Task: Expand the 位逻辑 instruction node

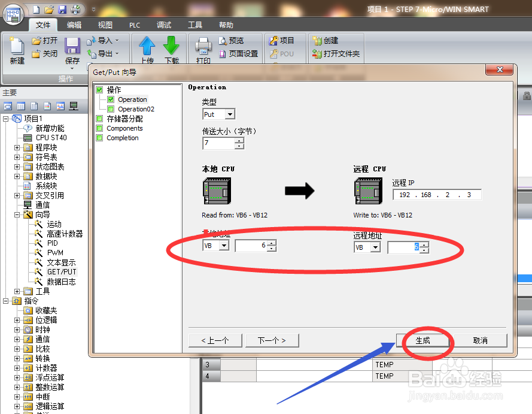Action: [x=17, y=320]
